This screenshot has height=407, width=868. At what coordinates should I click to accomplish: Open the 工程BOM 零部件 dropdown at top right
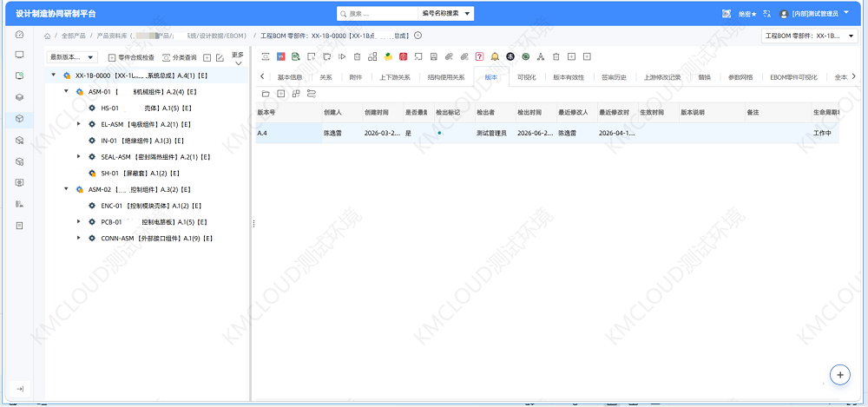[810, 36]
